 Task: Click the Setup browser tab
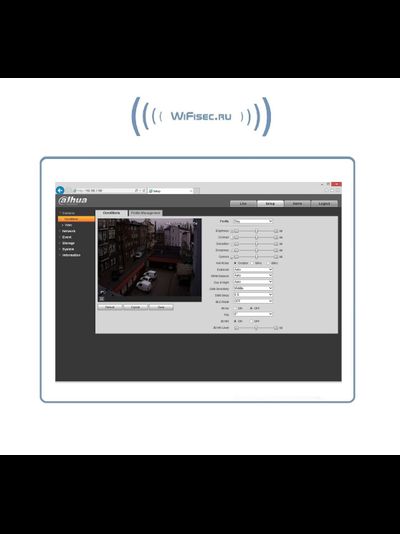pos(171,191)
